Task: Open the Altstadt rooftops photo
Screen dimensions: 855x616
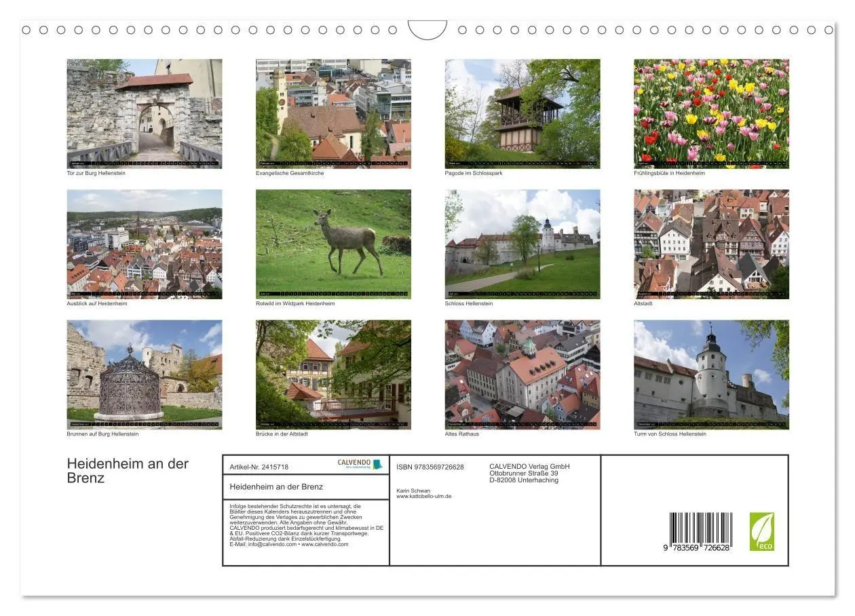Action: click(711, 244)
